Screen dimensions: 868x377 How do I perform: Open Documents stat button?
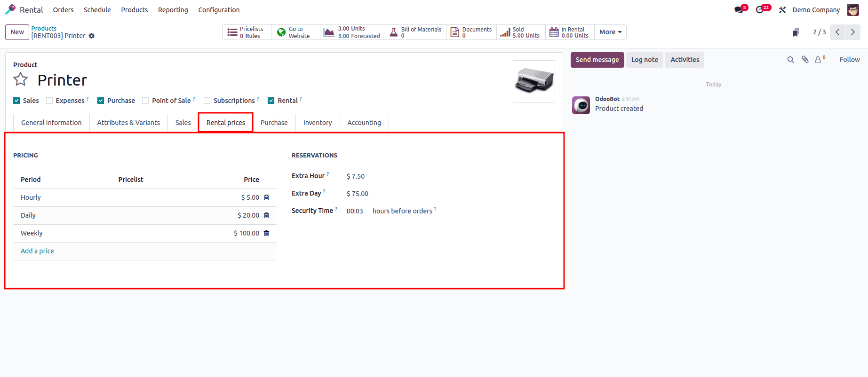pyautogui.click(x=471, y=32)
